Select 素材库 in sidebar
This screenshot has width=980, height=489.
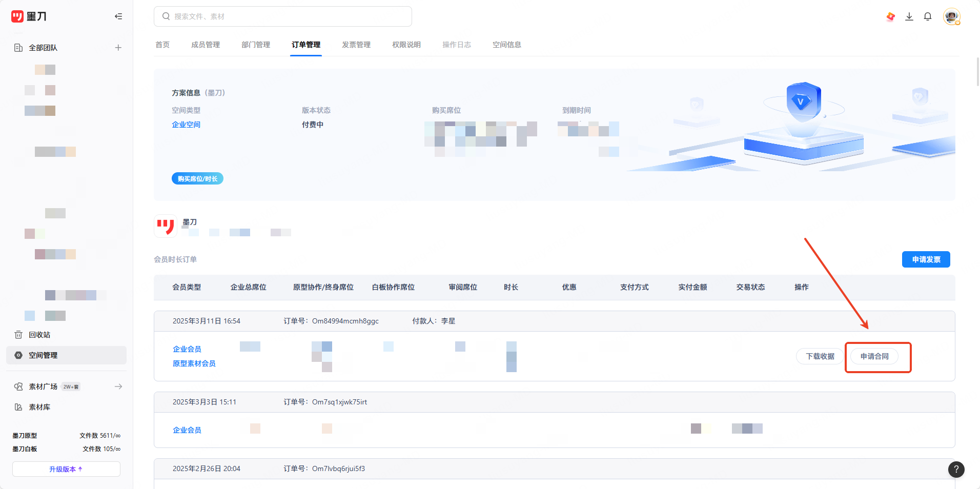(x=39, y=407)
